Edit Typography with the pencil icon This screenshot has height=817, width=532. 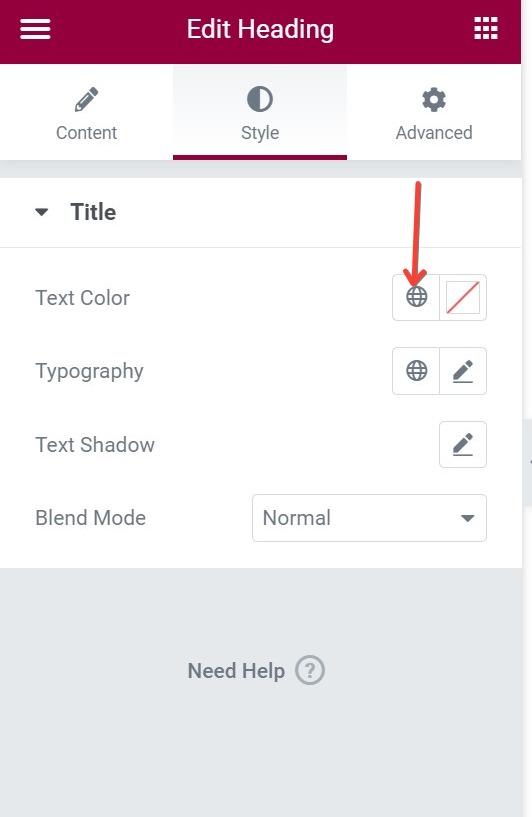click(463, 371)
